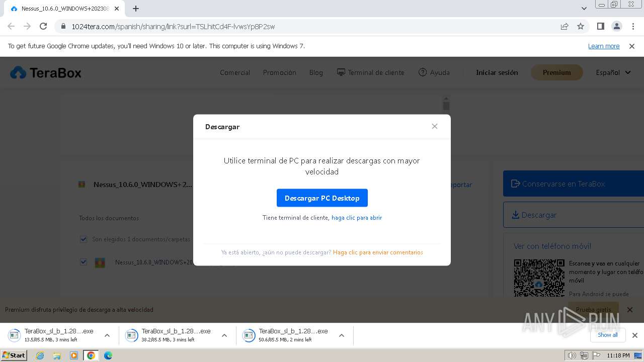Click the share page icon

(x=565, y=26)
